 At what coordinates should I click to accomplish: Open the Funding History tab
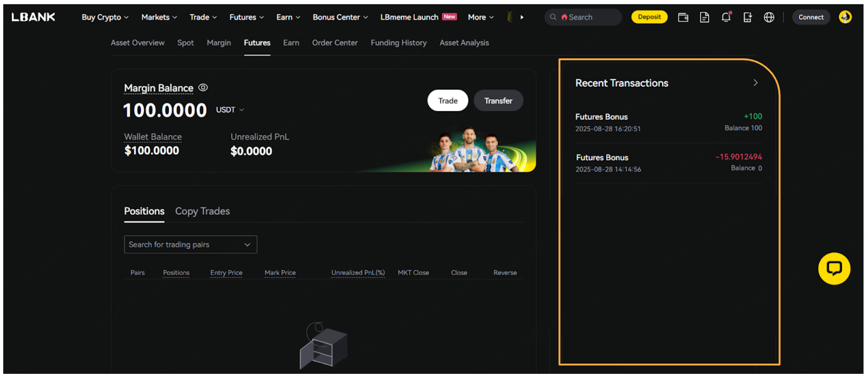click(399, 43)
